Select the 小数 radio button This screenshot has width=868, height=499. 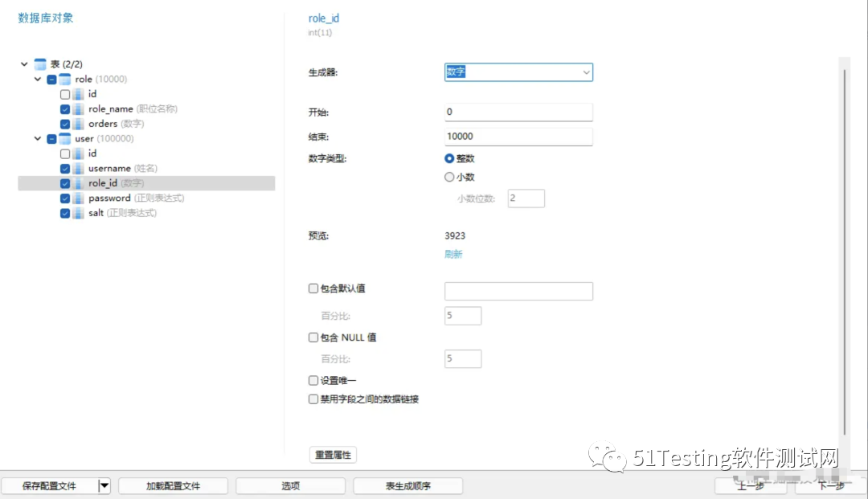click(x=450, y=177)
